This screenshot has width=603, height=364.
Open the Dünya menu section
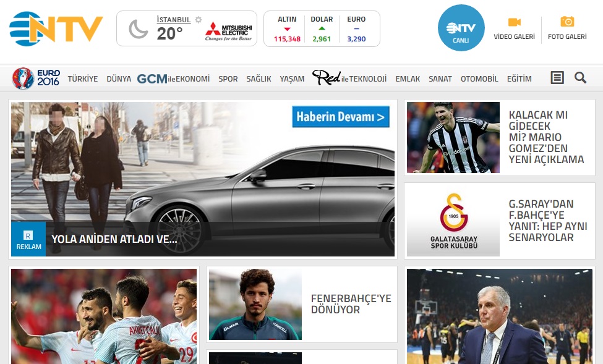[x=119, y=79]
